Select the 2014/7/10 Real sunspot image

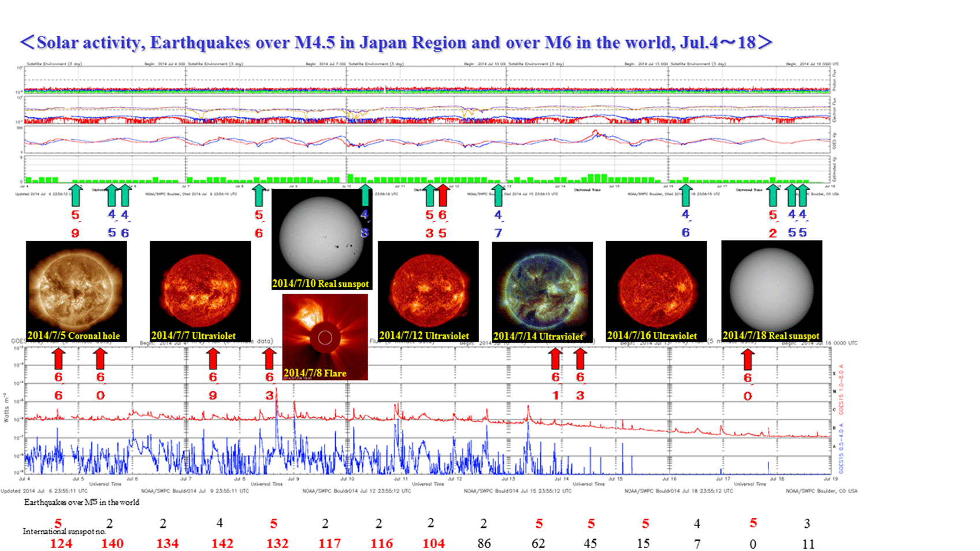[322, 239]
